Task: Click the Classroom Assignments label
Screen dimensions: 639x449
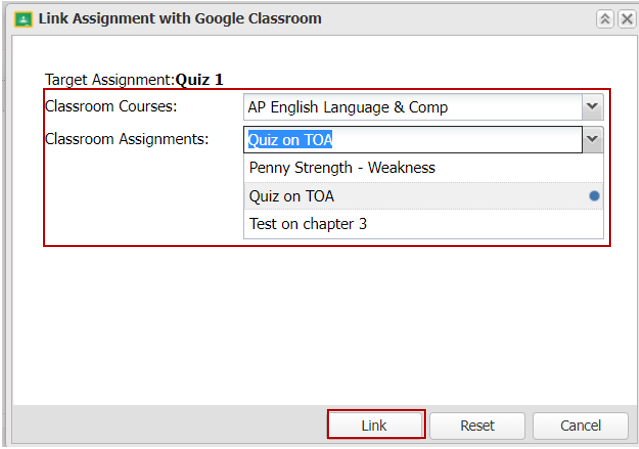Action: pyautogui.click(x=127, y=139)
